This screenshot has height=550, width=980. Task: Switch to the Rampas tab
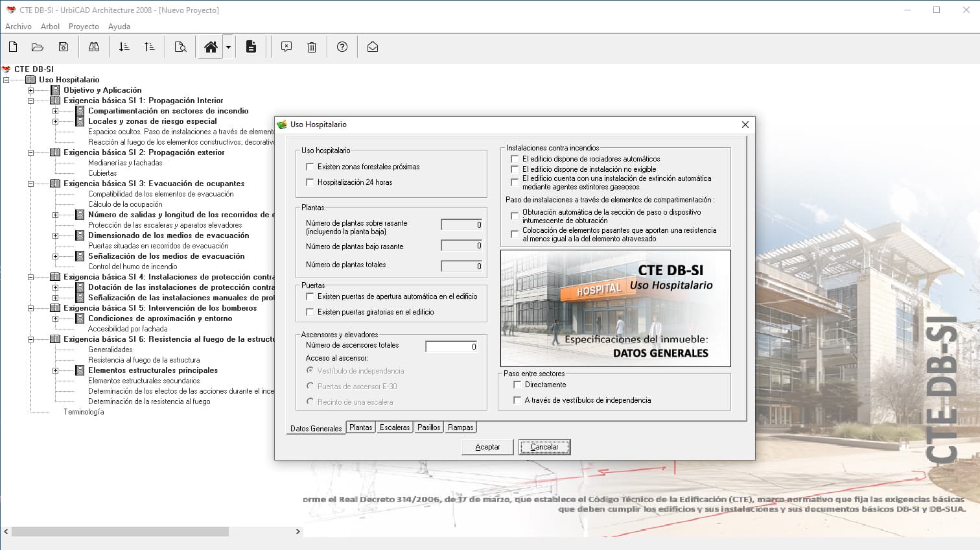tap(460, 427)
